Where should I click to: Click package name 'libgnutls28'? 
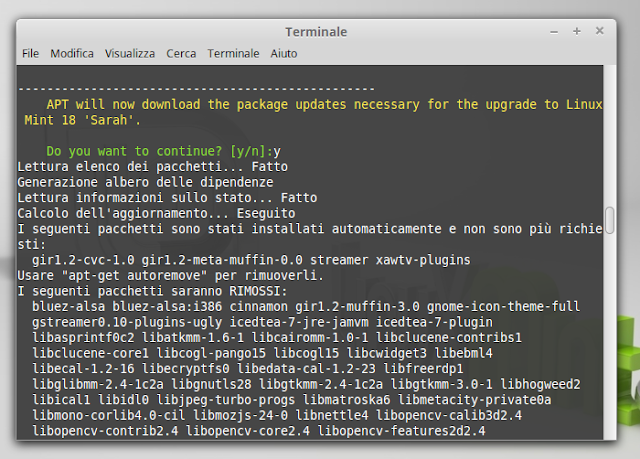[x=211, y=384]
